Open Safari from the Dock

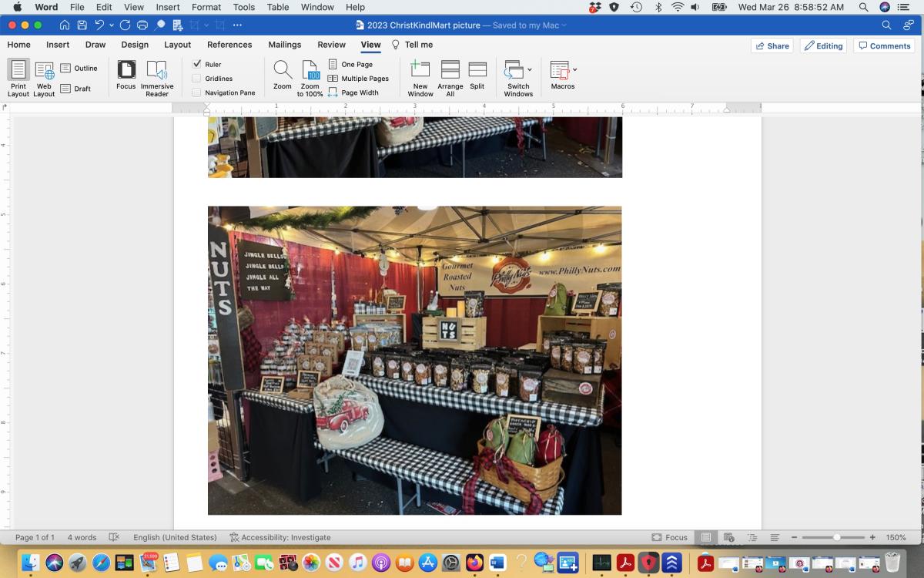click(x=101, y=563)
